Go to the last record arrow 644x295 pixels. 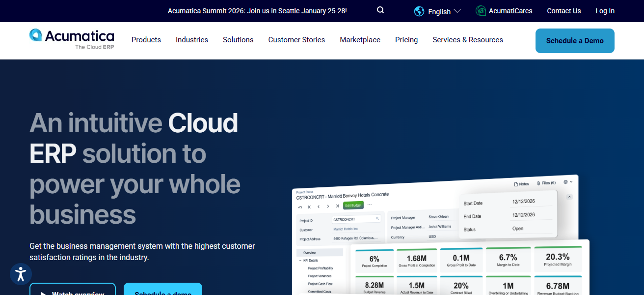337,206
